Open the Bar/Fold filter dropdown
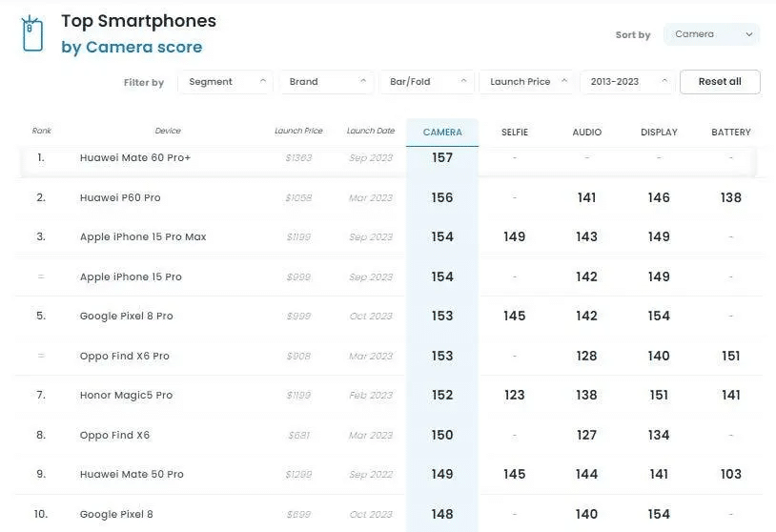Screen dimensions: 776x532 426,82
